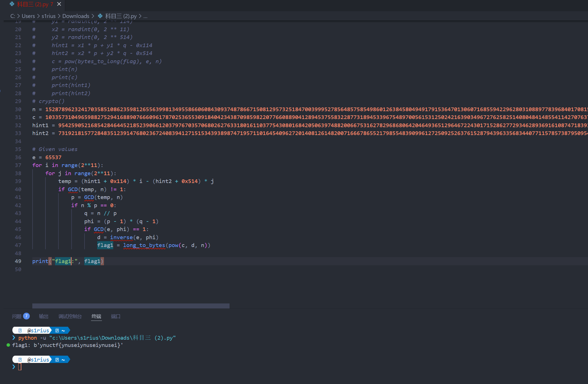Click the first @s1rius terminal prompt badge
The height and width of the screenshot is (384, 588).
(x=38, y=330)
